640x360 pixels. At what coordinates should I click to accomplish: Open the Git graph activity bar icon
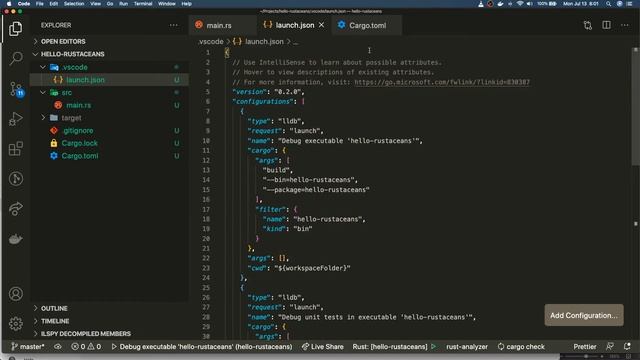(16, 179)
